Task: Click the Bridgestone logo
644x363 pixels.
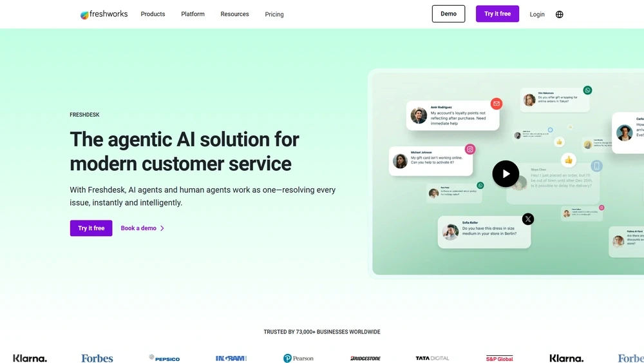Action: (365, 358)
